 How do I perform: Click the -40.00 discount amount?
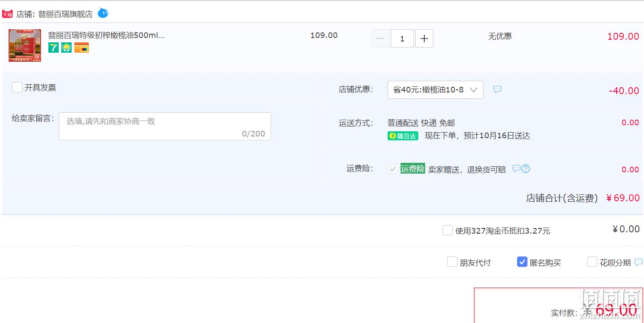pyautogui.click(x=624, y=91)
